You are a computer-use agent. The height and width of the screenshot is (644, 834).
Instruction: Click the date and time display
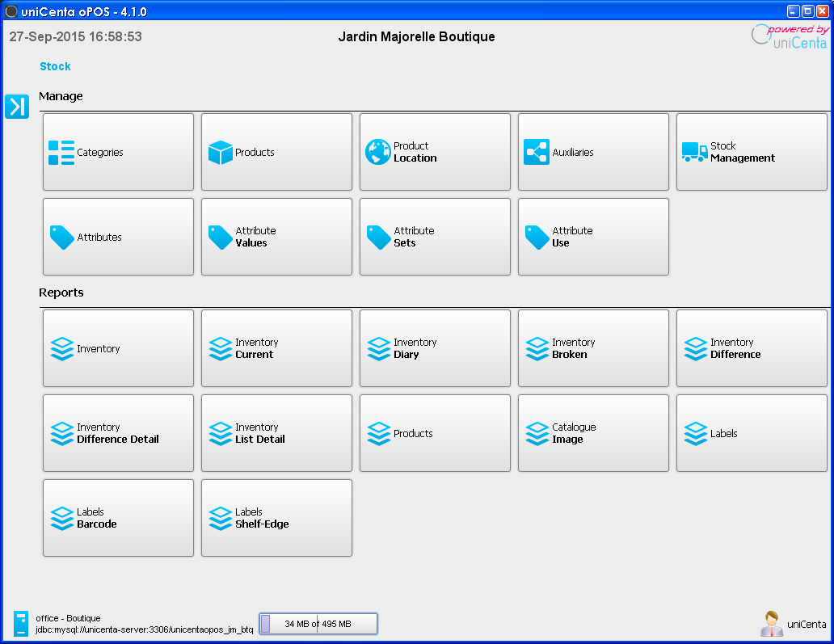point(75,36)
